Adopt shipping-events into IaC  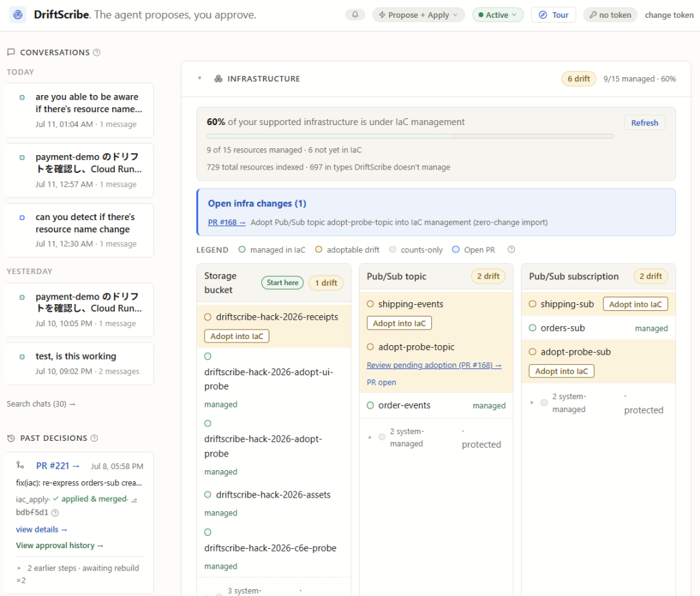point(399,323)
